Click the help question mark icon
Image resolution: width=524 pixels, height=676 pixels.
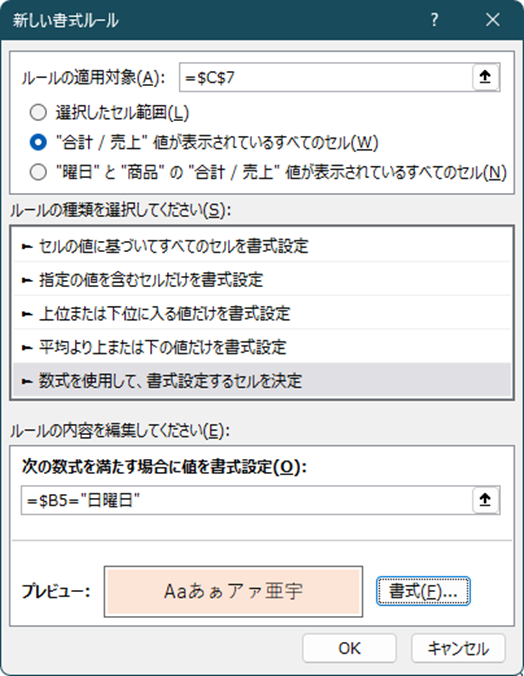(x=434, y=20)
